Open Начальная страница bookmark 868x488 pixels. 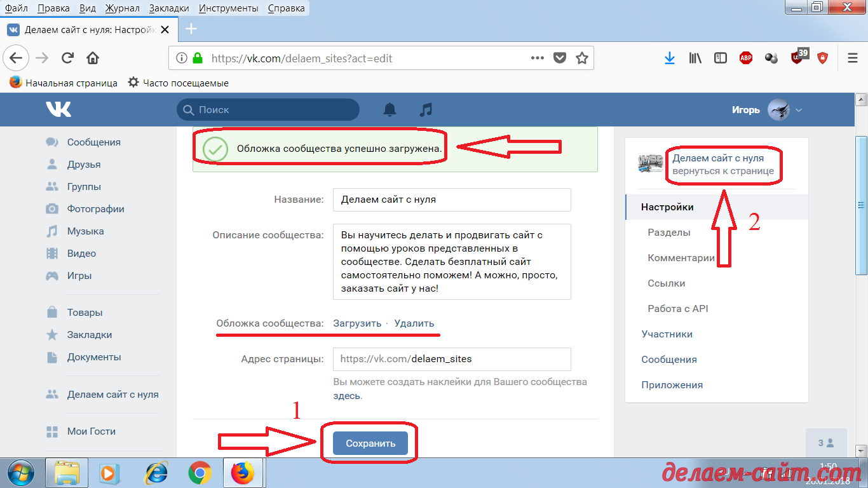tap(64, 83)
